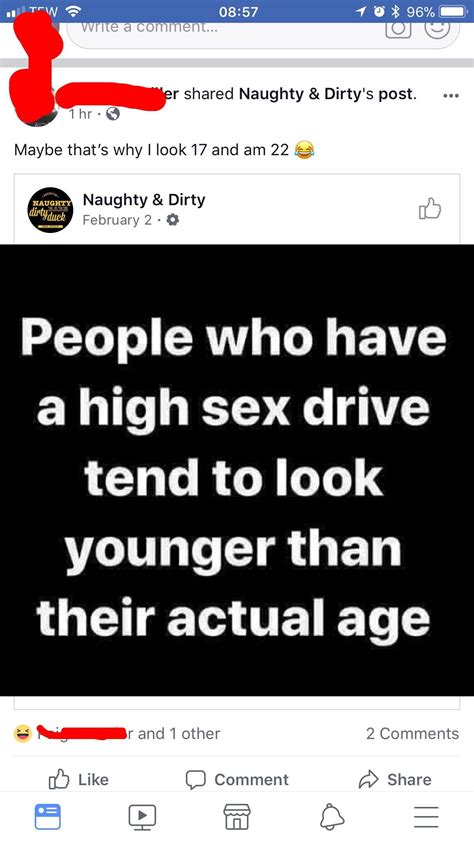Open the Watch video tab icon
This screenshot has height=842, width=474.
click(x=142, y=817)
